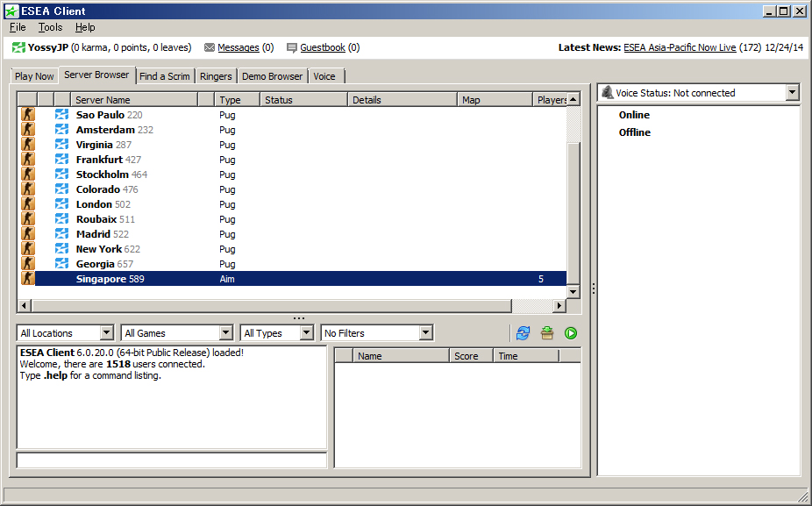
Task: Select the London 502 server name
Action: coord(103,204)
